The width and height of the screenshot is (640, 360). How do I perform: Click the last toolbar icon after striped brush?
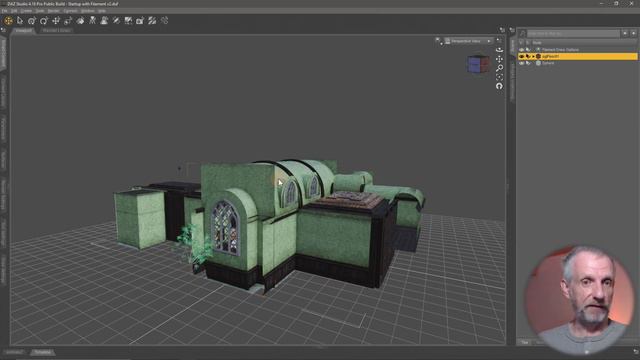point(164,20)
